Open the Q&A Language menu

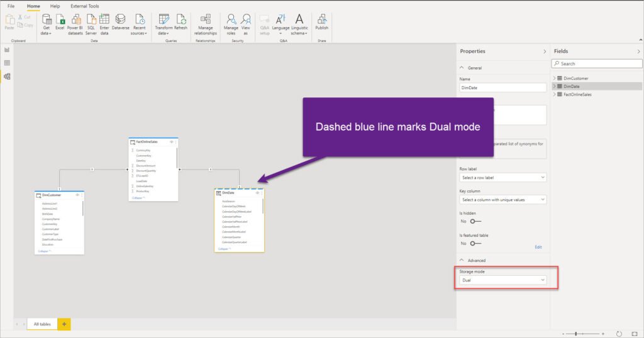(280, 25)
